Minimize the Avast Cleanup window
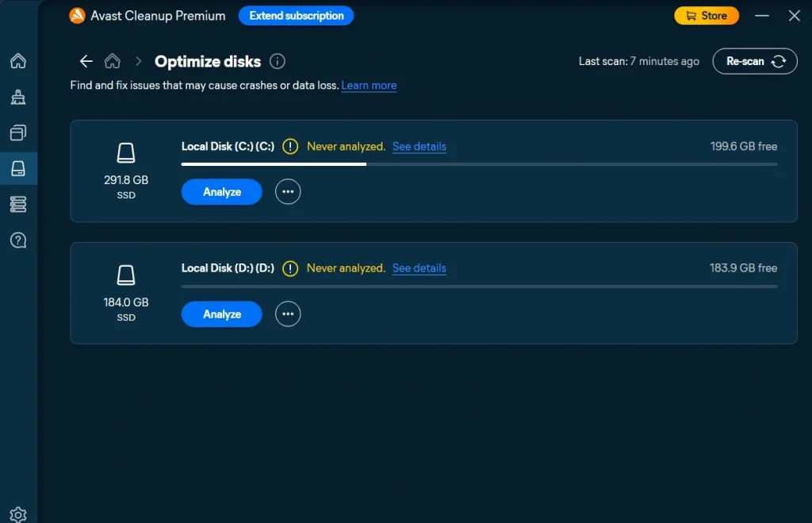The height and width of the screenshot is (523, 812). pos(761,16)
